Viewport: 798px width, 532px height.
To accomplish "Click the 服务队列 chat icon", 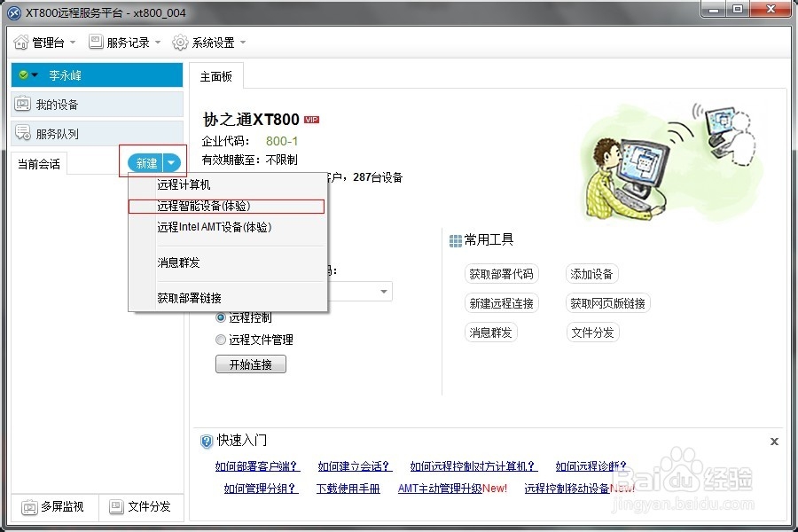I will (x=23, y=133).
